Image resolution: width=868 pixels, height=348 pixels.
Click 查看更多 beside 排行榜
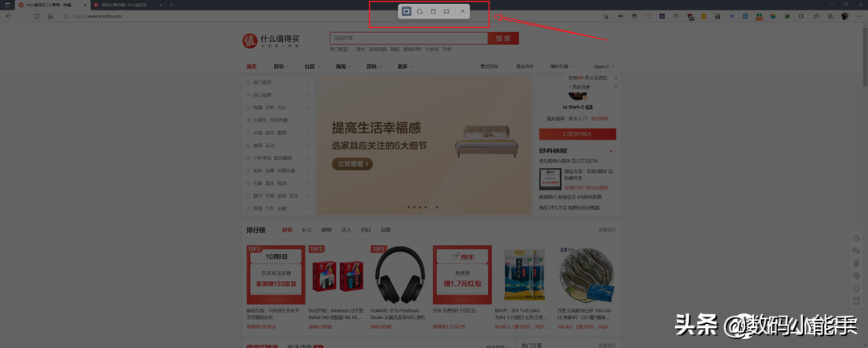coord(607,230)
